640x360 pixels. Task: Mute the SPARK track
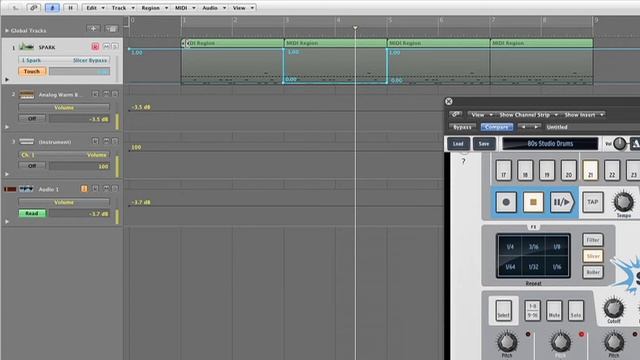coord(106,47)
